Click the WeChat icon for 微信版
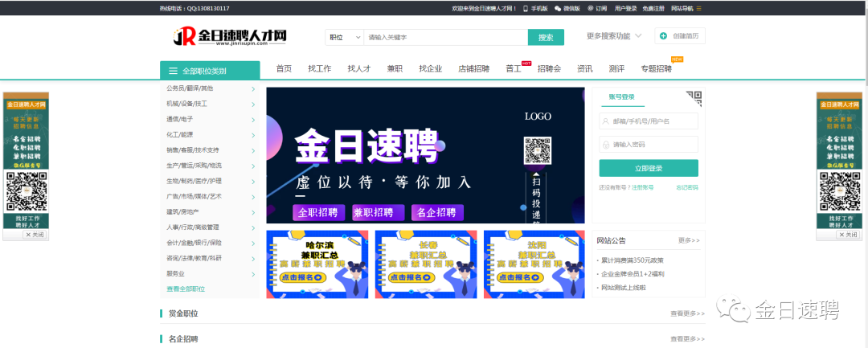This screenshot has width=868, height=348. click(558, 8)
